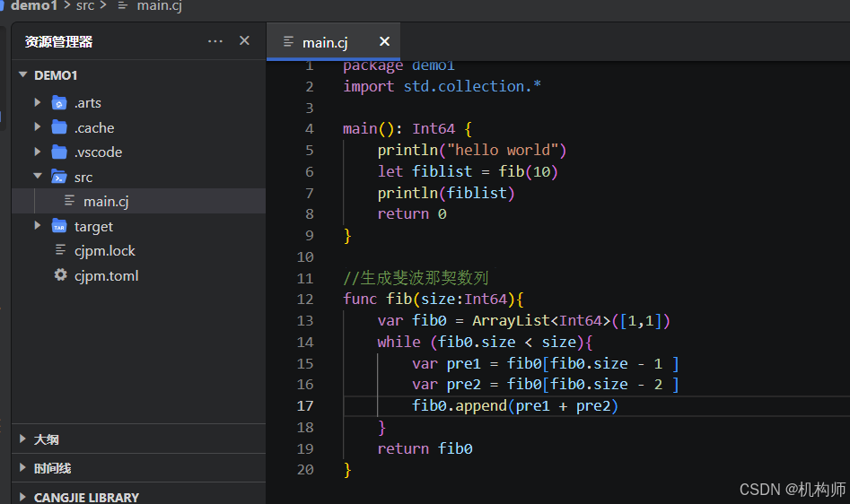Viewport: 850px width, 504px height.
Task: Click the demo1 breadcrumb segment
Action: (33, 5)
